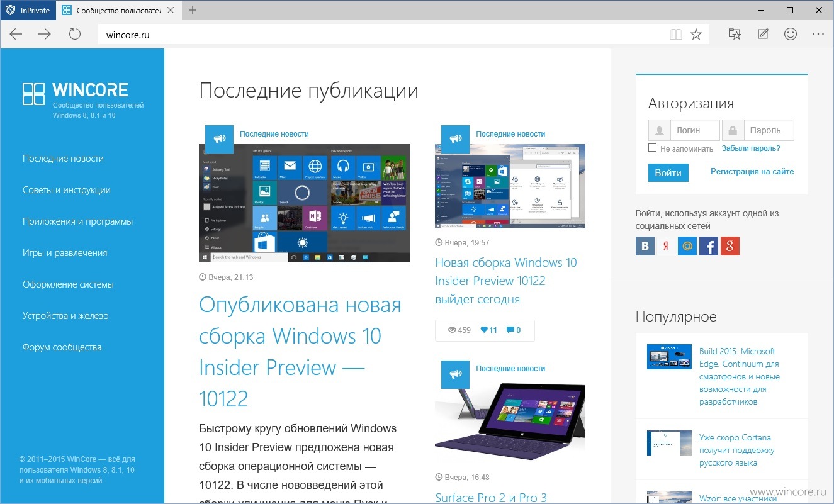834x504 pixels.
Task: Click megaphone badge on the 'выйдет сегодня' article
Action: 455,139
